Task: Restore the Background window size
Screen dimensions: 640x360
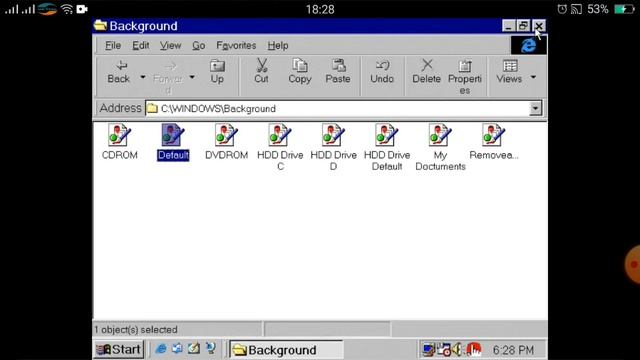Action: click(x=523, y=26)
